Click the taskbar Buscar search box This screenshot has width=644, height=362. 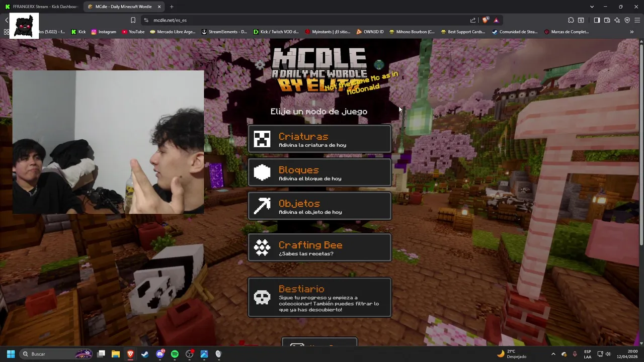coord(57,354)
